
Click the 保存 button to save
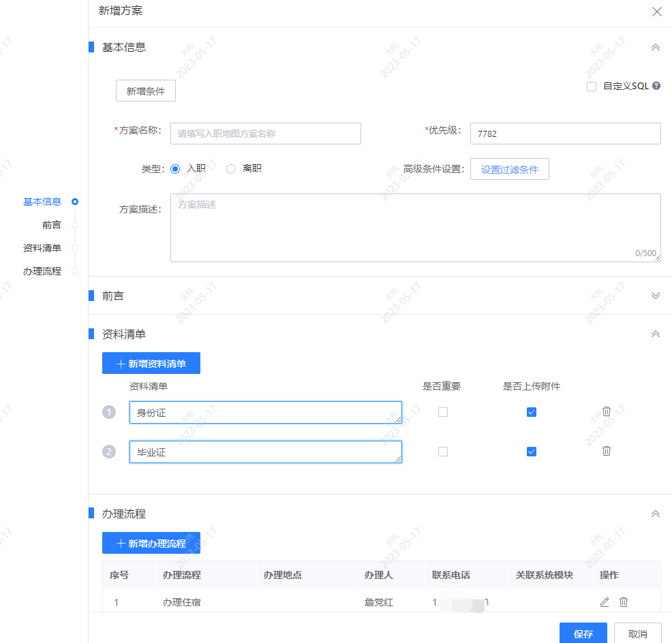(583, 633)
